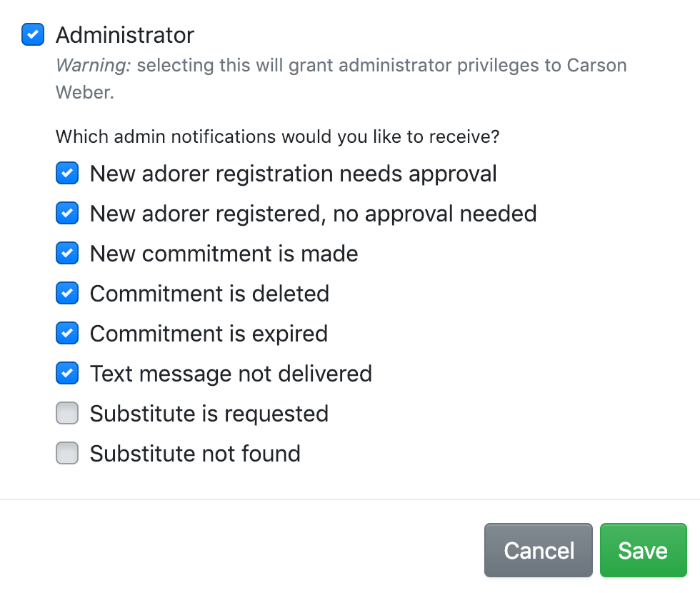Image resolution: width=700 pixels, height=593 pixels.
Task: Click the 'Commitment is deleted' label text
Action: tap(209, 294)
